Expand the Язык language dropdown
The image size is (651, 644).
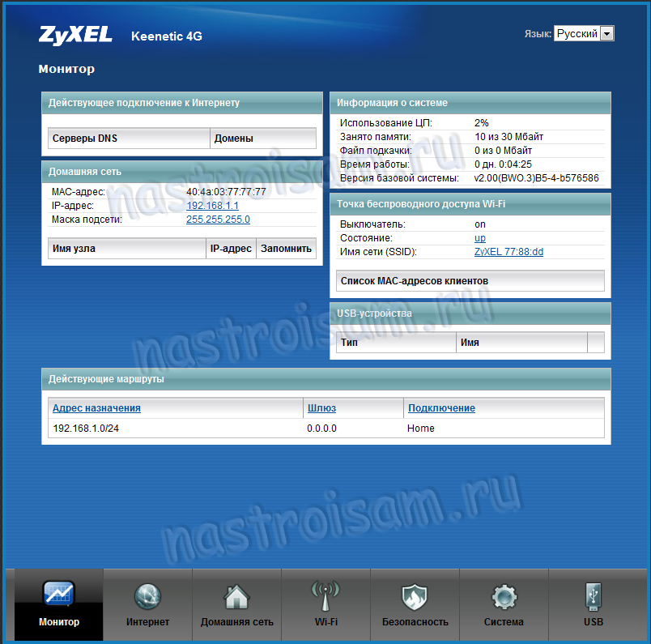tap(607, 34)
